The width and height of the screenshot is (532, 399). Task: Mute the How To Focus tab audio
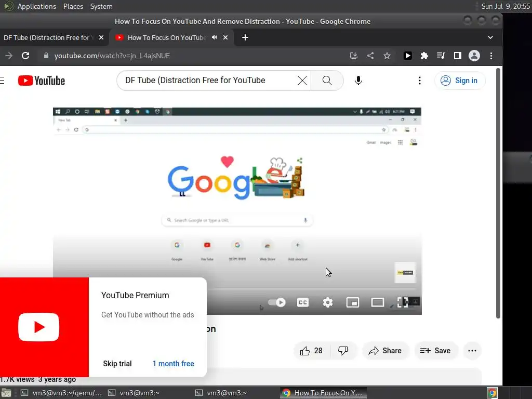tap(214, 37)
